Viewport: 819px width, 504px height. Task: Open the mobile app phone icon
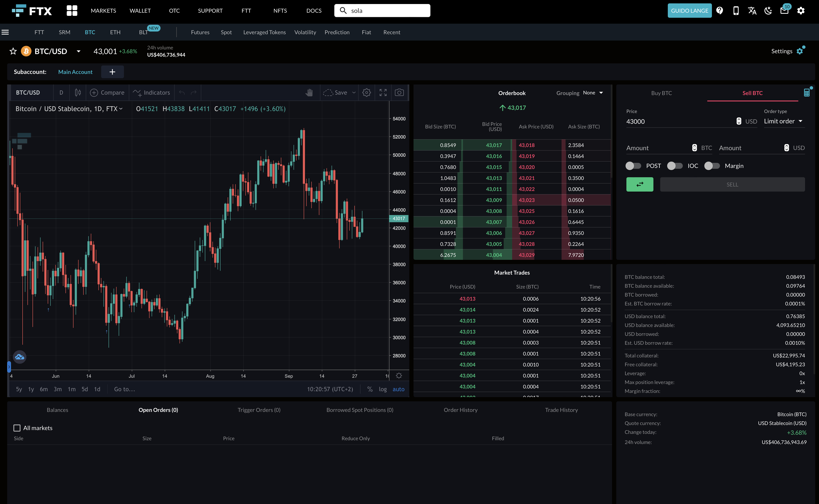click(x=736, y=11)
